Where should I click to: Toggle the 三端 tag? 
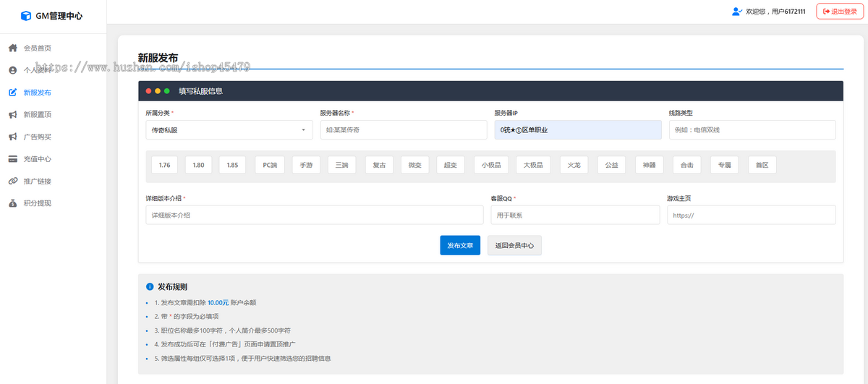[341, 165]
